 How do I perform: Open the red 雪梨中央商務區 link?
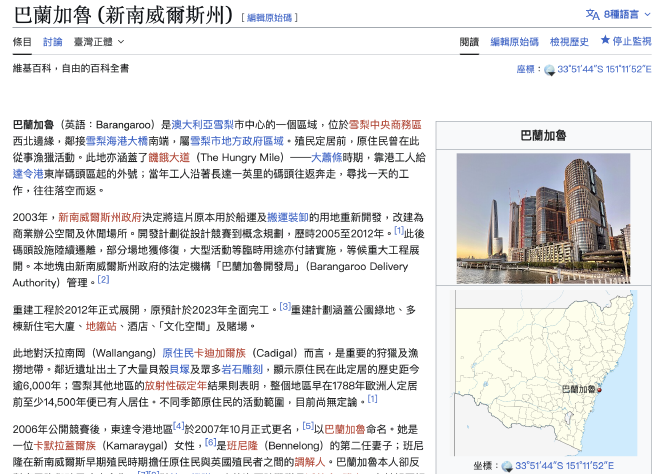tap(385, 125)
